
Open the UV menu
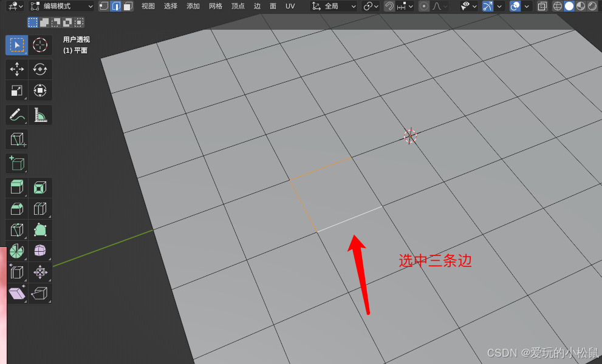coord(290,6)
